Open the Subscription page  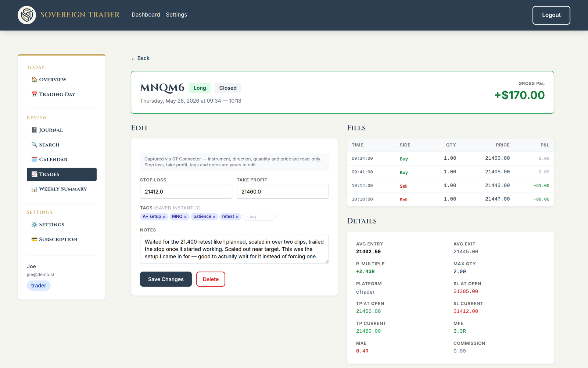(x=62, y=239)
